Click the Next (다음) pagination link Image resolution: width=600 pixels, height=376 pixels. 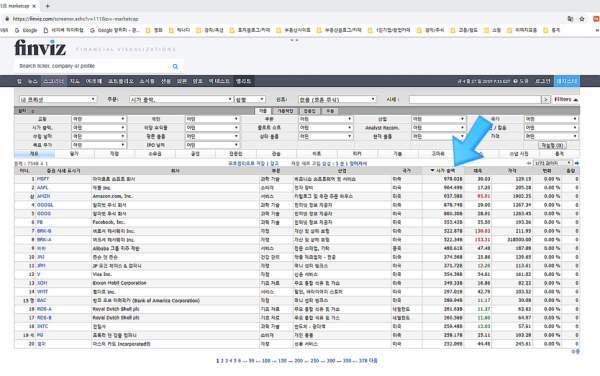pyautogui.click(x=373, y=361)
